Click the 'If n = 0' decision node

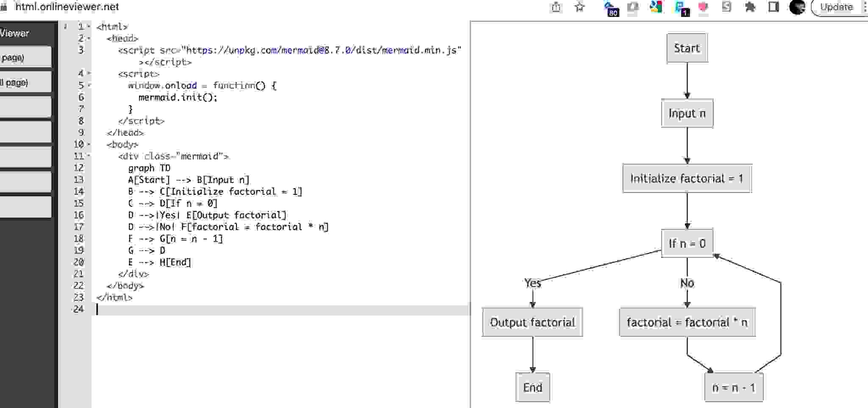pyautogui.click(x=687, y=243)
